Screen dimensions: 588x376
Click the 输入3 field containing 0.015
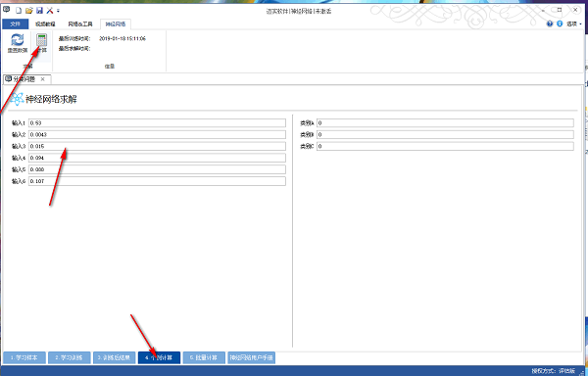coord(157,146)
